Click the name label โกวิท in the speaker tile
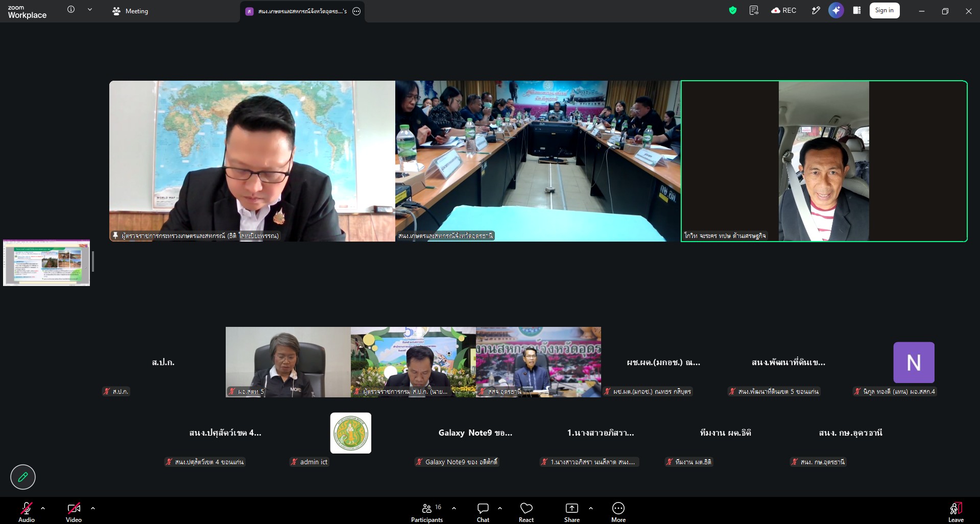Screen dimensions: 980x524 (725, 235)
